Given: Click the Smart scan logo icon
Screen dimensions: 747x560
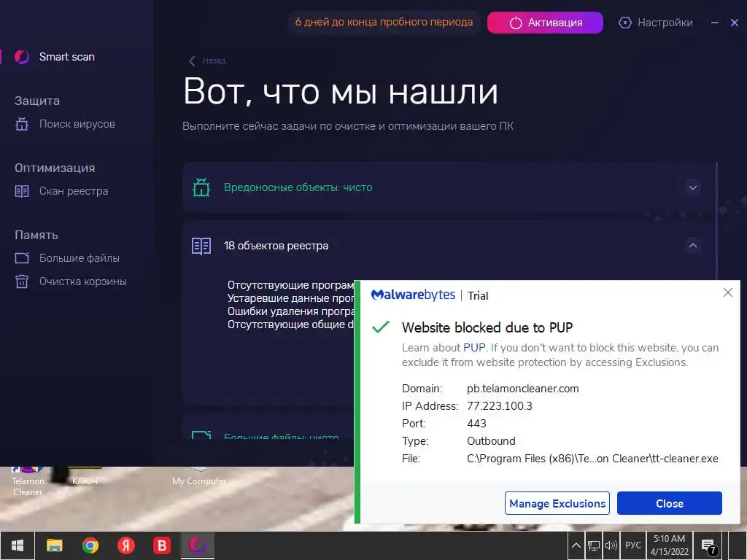Looking at the screenshot, I should coord(22,57).
